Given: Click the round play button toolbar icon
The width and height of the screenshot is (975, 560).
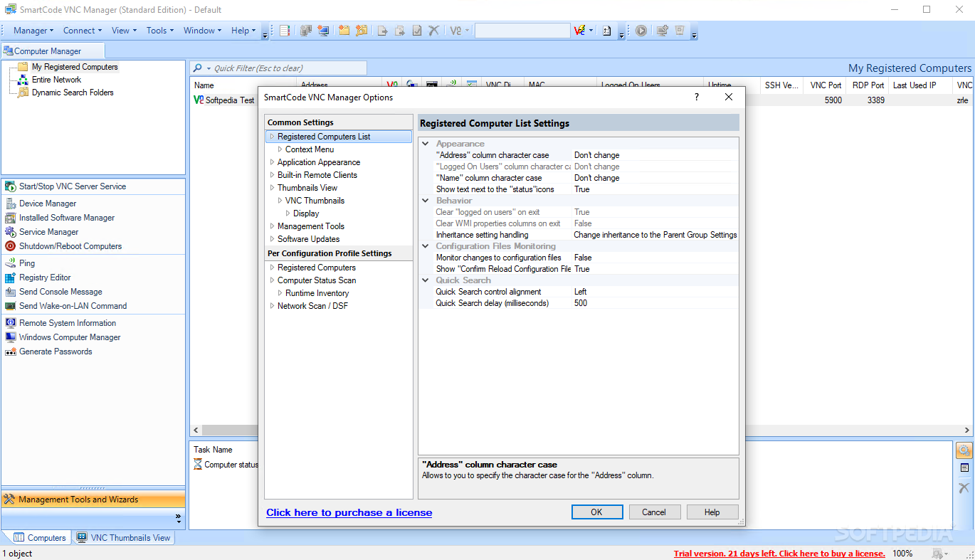Looking at the screenshot, I should click(x=641, y=31).
